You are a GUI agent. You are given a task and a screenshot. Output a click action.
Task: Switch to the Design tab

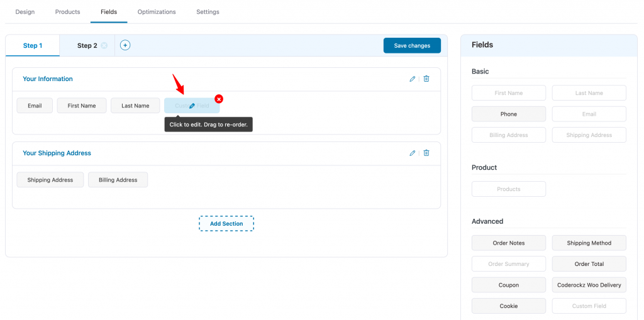click(25, 12)
